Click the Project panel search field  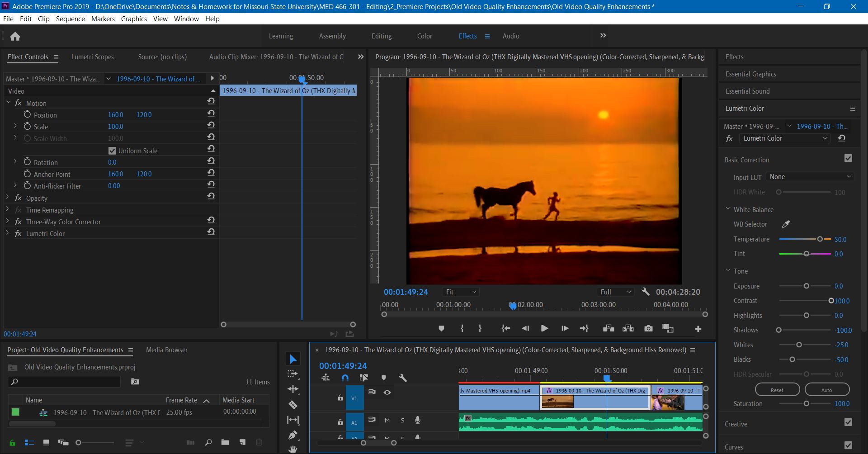point(64,382)
